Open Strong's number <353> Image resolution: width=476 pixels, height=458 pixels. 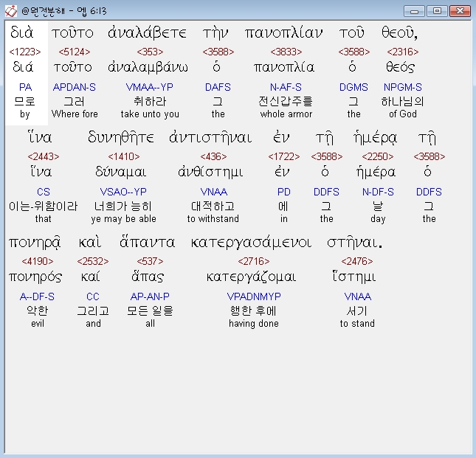[150, 52]
